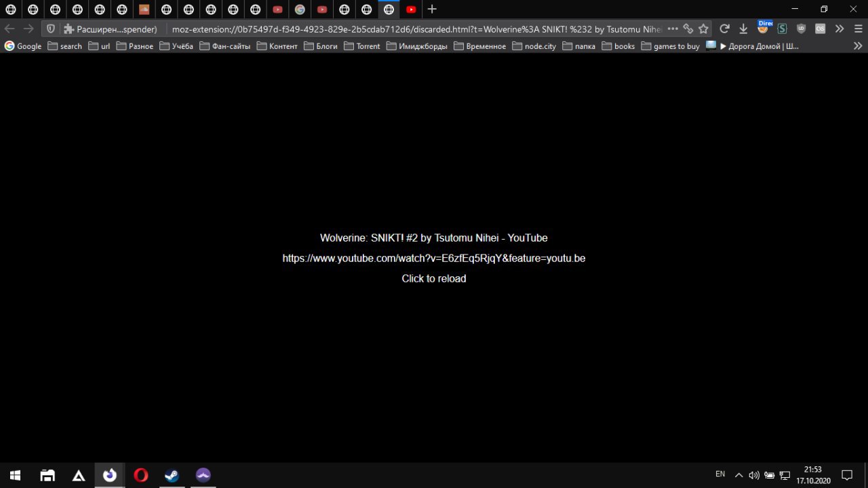The image size is (868, 488).
Task: Bookmark this page with star icon
Action: (x=704, y=29)
